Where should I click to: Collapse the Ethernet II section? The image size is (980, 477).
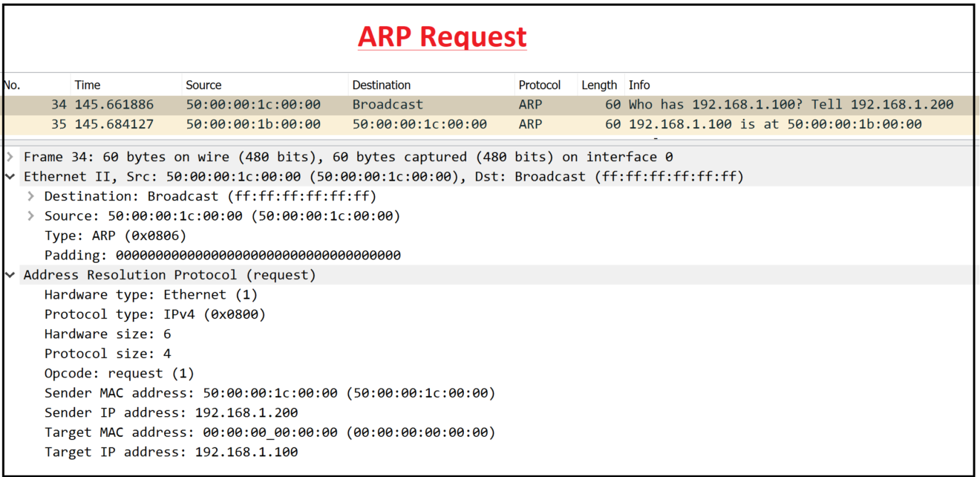[10, 176]
